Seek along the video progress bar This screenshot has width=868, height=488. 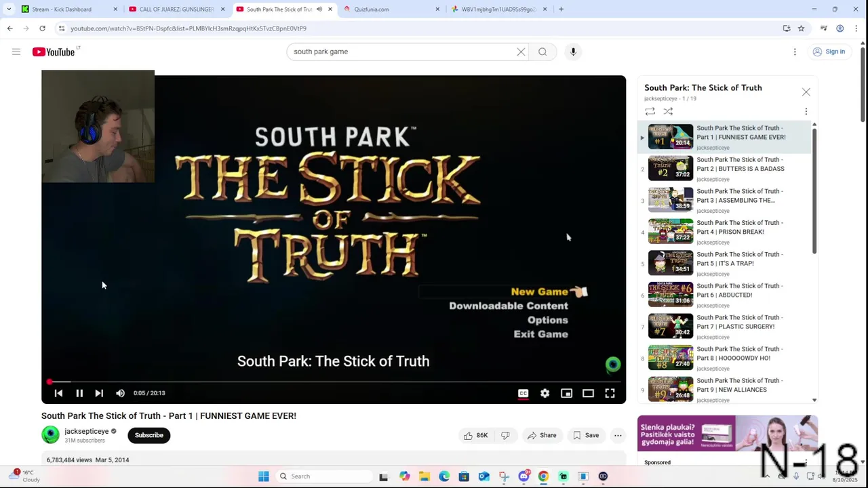pyautogui.click(x=334, y=382)
